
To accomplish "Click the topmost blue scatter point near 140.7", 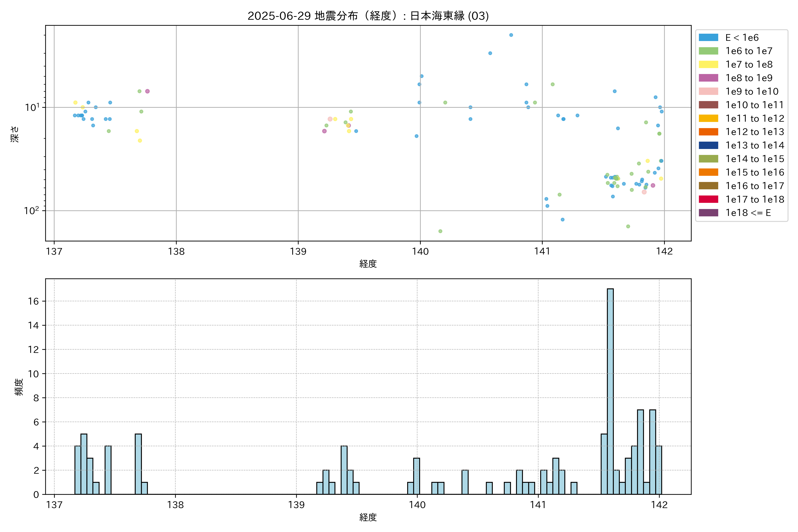I will tap(511, 35).
